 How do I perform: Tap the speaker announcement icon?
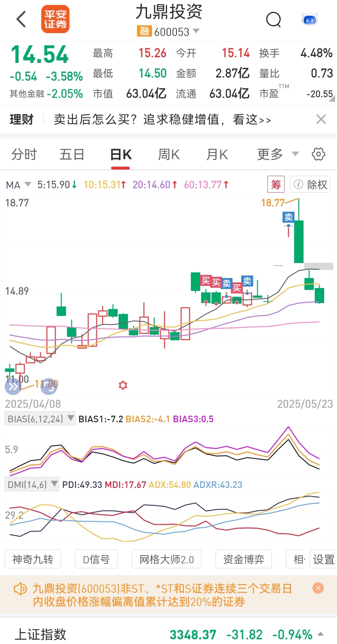tap(20, 590)
